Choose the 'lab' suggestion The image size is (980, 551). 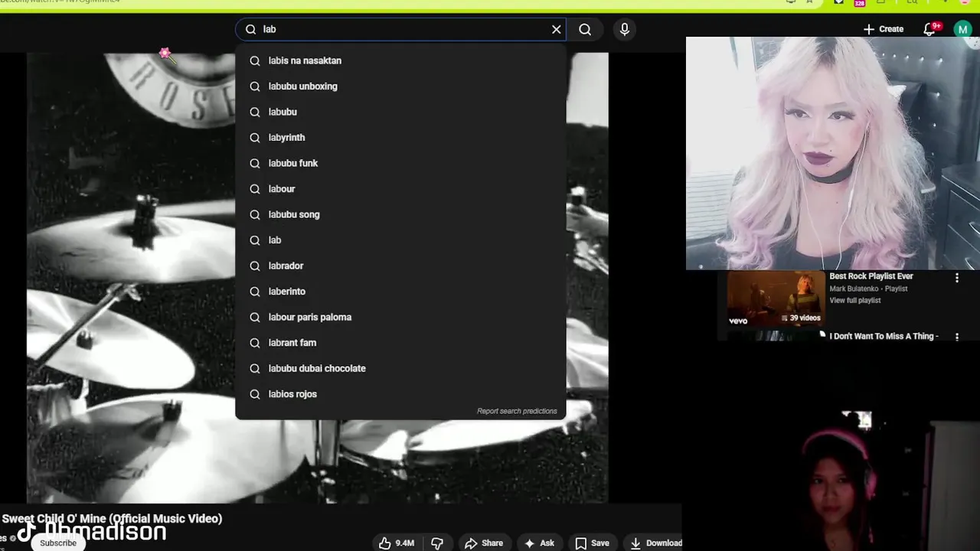[400, 240]
